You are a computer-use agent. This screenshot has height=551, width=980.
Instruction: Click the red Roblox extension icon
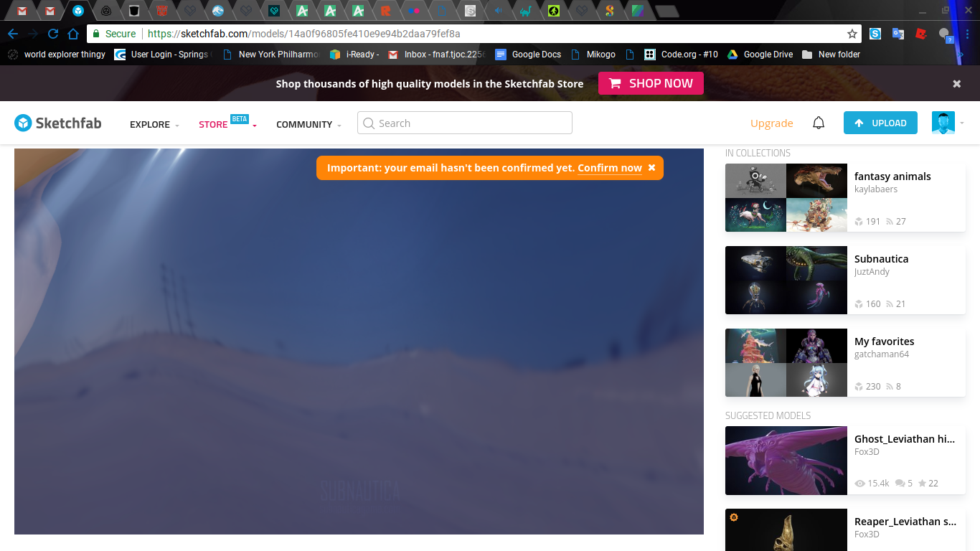pyautogui.click(x=921, y=34)
